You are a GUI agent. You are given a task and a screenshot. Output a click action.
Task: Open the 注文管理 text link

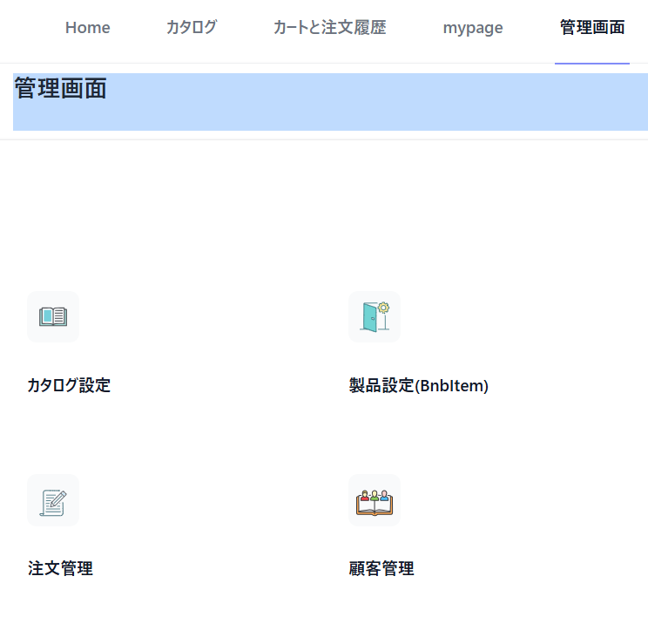click(x=60, y=568)
